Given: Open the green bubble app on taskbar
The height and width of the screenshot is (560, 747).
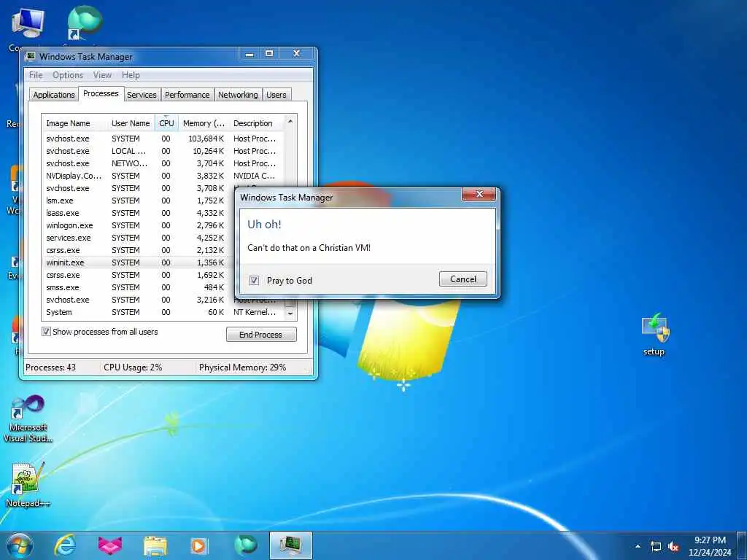Looking at the screenshot, I should (245, 545).
